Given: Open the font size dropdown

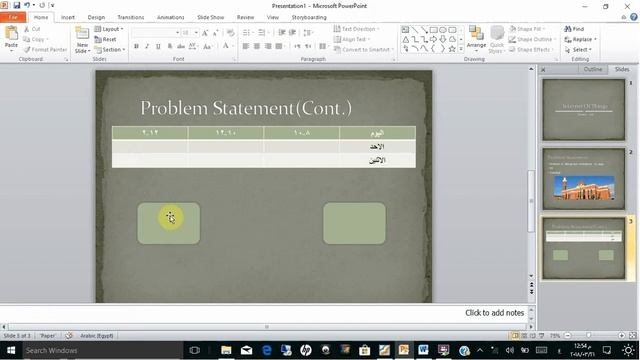Looking at the screenshot, I should (196, 33).
